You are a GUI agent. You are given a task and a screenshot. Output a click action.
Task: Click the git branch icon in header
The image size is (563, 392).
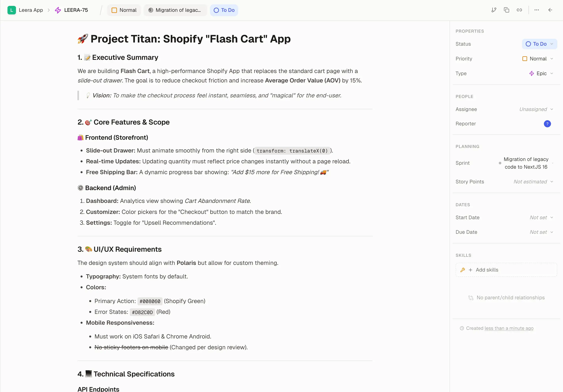494,10
